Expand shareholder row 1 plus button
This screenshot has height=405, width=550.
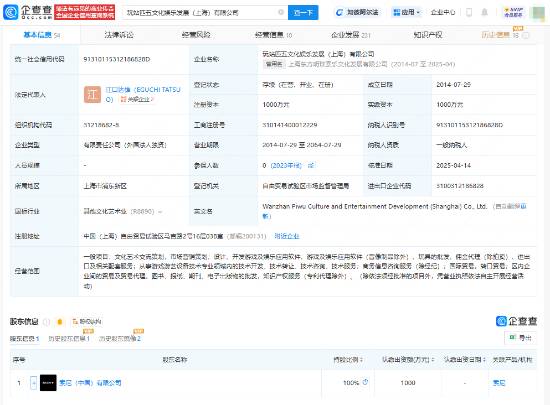click(x=34, y=383)
